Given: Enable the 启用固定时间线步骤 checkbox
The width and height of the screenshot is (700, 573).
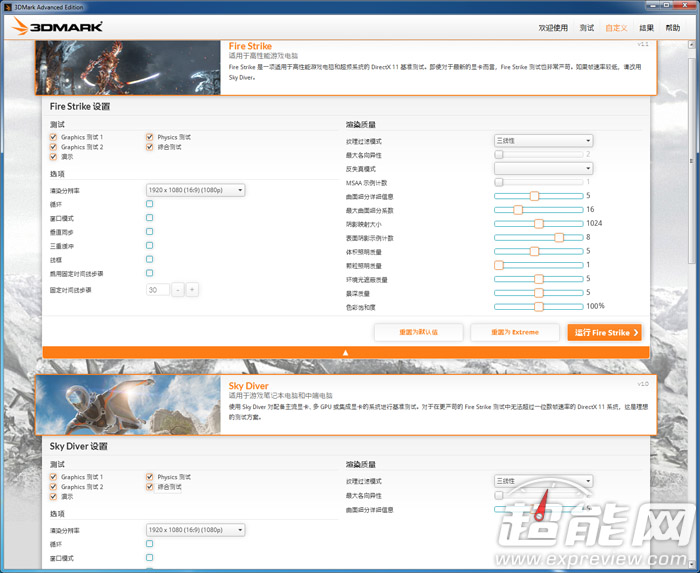Looking at the screenshot, I should pyautogui.click(x=150, y=273).
